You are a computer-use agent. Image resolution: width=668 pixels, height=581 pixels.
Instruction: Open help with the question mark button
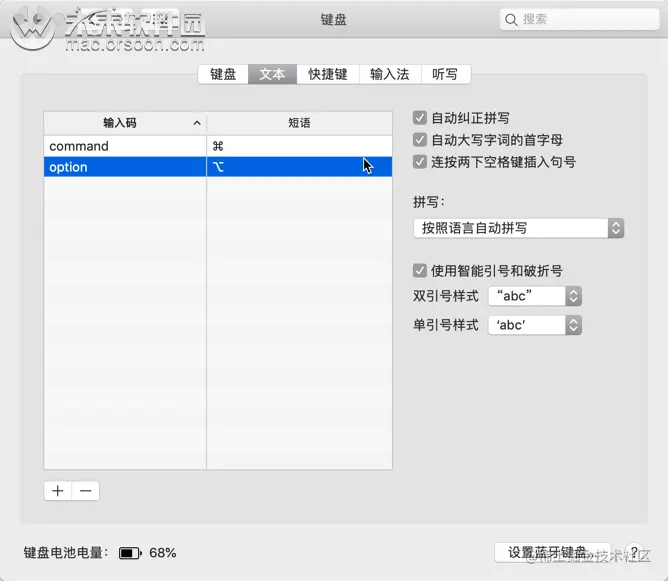coord(634,553)
